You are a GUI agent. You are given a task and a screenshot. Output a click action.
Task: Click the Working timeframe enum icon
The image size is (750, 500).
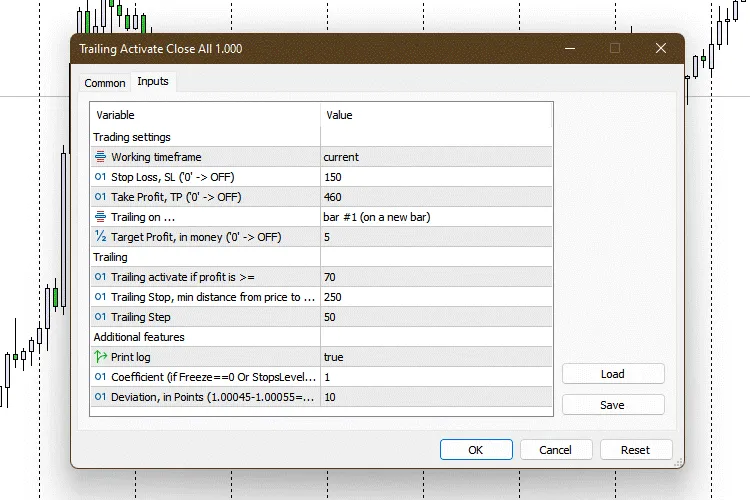point(100,157)
